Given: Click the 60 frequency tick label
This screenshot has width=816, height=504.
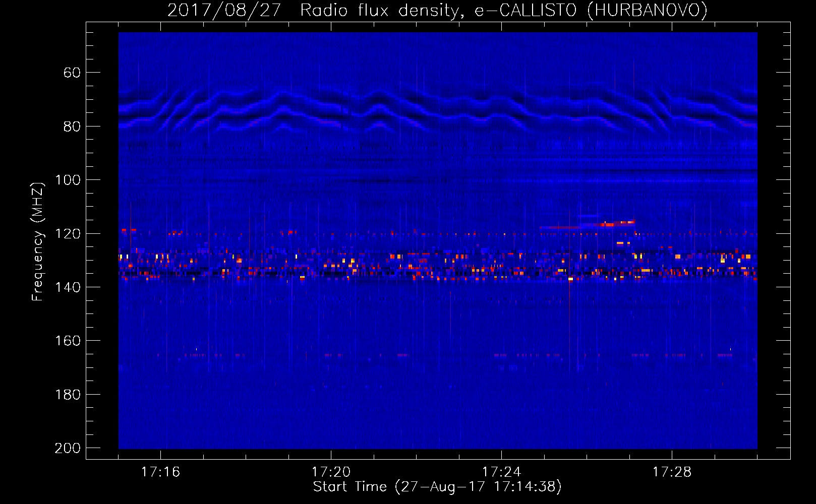Looking at the screenshot, I should [x=72, y=73].
